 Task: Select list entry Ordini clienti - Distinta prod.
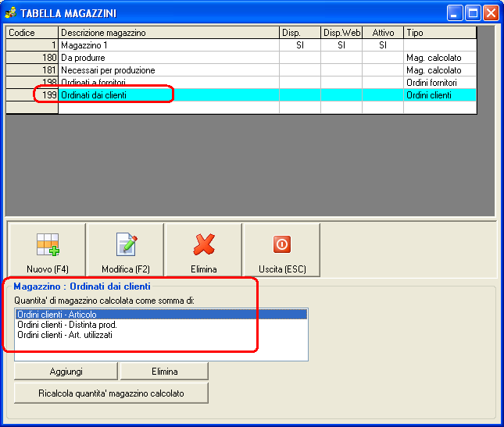click(x=161, y=325)
